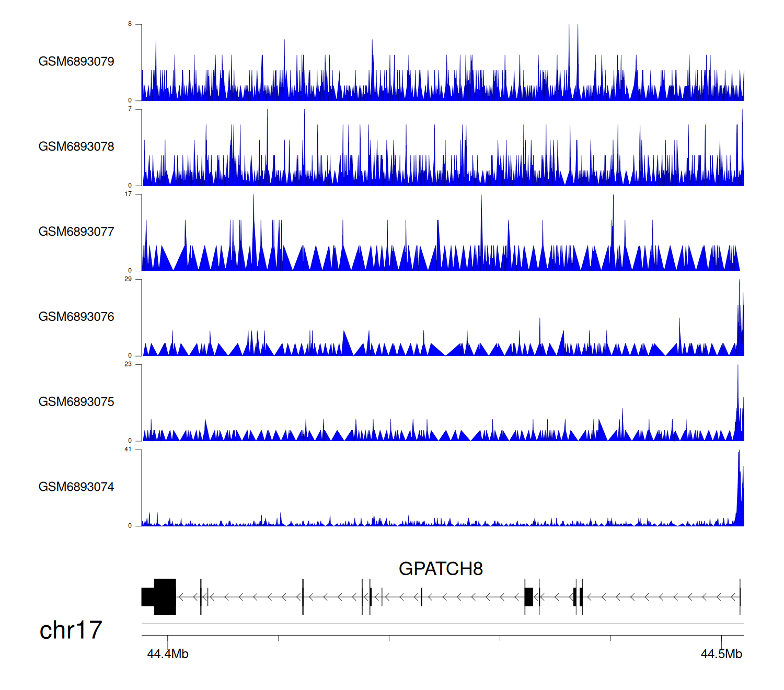784x690 pixels.
Task: Click the GSM6893075 track name
Action: click(x=76, y=402)
